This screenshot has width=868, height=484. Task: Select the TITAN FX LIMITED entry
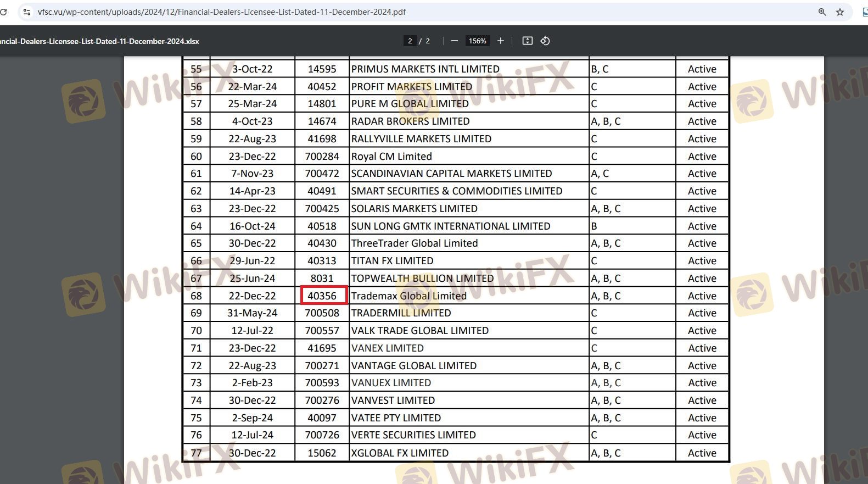coord(392,261)
